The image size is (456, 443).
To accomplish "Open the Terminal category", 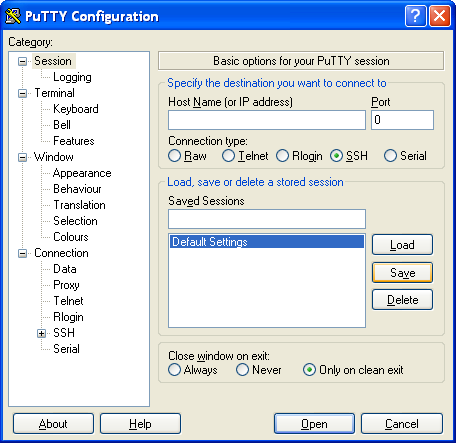I will pos(55,93).
